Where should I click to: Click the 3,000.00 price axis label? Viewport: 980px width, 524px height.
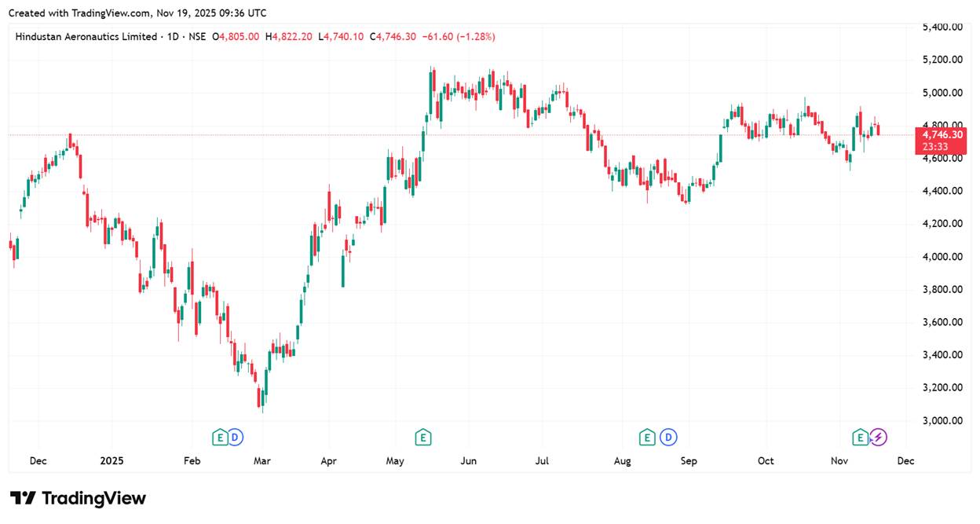click(x=942, y=420)
